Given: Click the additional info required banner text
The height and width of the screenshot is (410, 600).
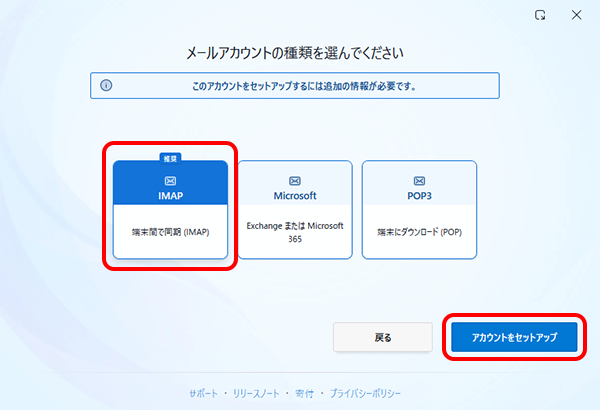Looking at the screenshot, I should 304,86.
